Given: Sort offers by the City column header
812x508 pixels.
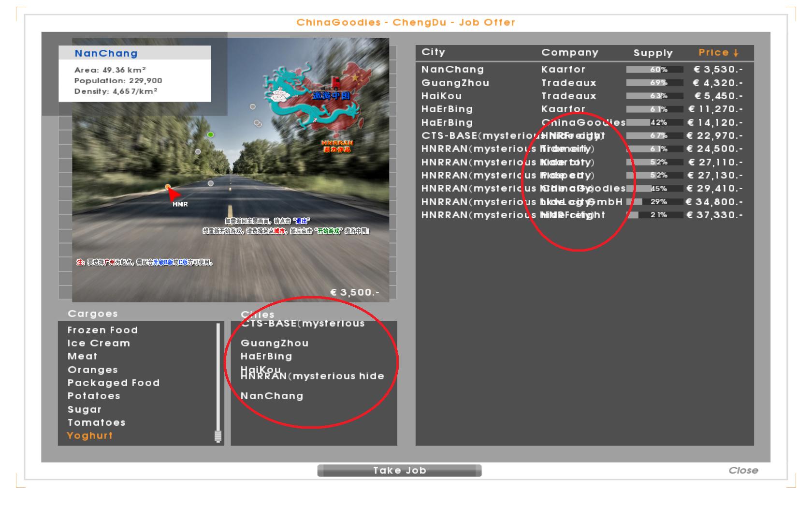Looking at the screenshot, I should pyautogui.click(x=433, y=52).
